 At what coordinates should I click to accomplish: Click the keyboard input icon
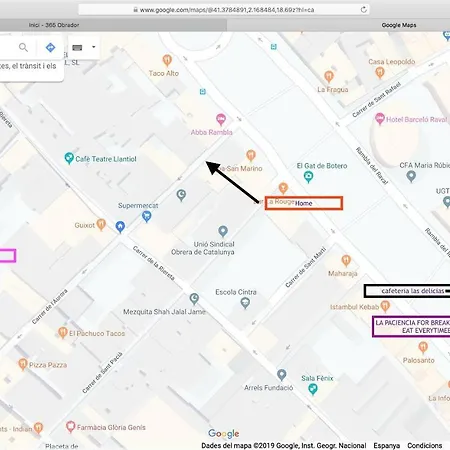pos(77,48)
